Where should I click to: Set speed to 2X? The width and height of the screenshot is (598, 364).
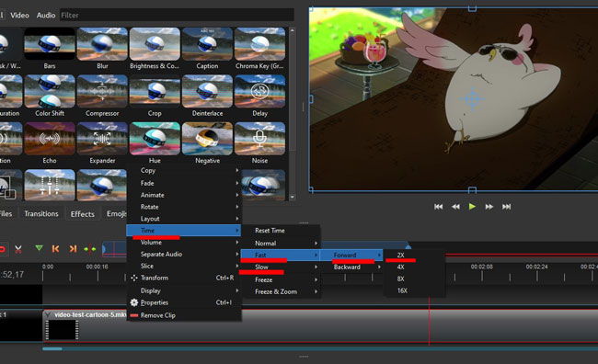414,255
